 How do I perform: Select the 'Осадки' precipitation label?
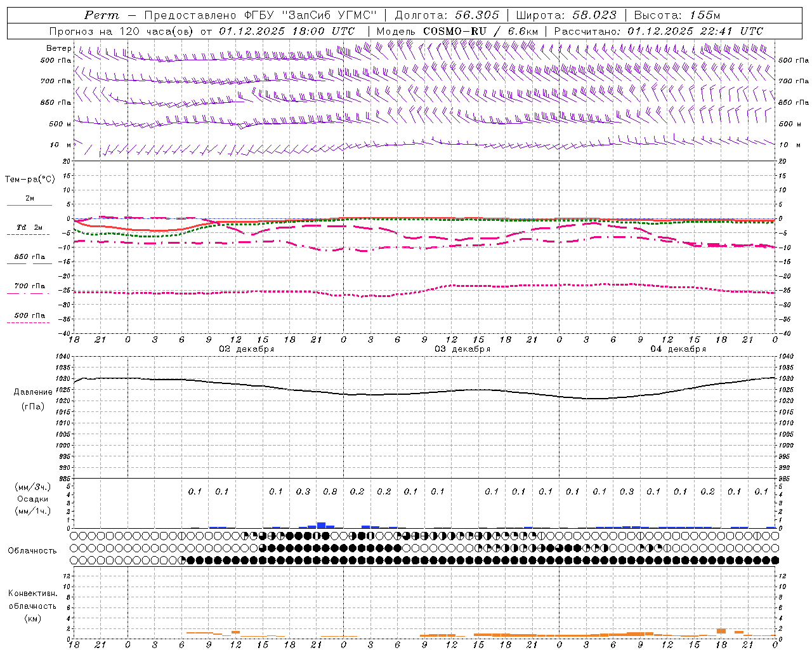coord(32,499)
